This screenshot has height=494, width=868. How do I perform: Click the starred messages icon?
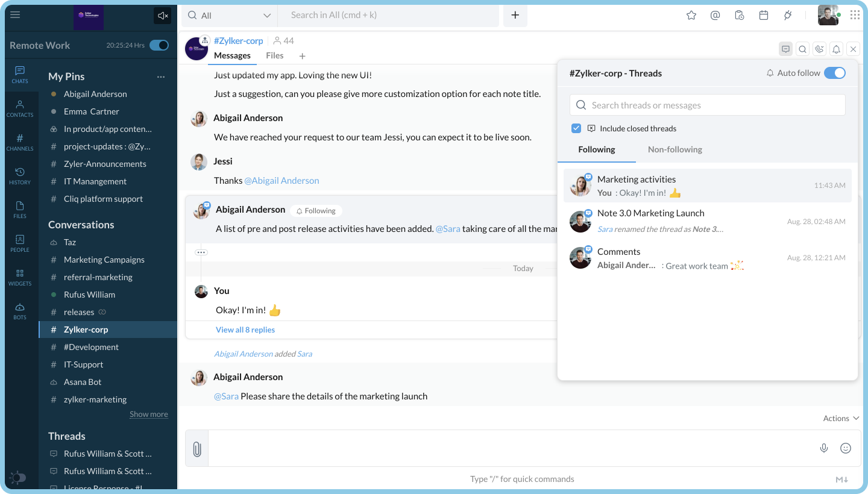point(691,16)
